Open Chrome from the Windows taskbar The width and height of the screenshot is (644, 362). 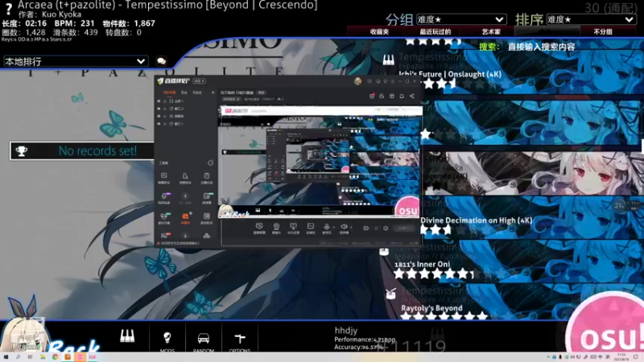tap(55, 357)
